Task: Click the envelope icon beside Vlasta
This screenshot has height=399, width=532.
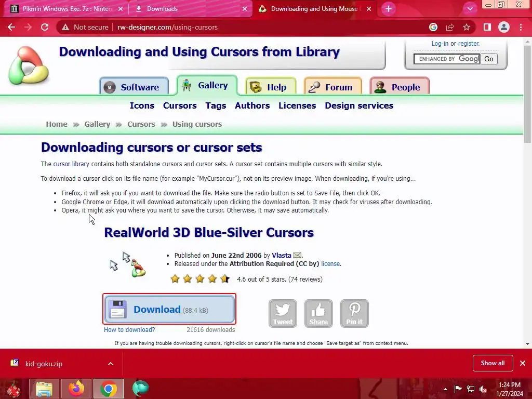Action: (297, 255)
